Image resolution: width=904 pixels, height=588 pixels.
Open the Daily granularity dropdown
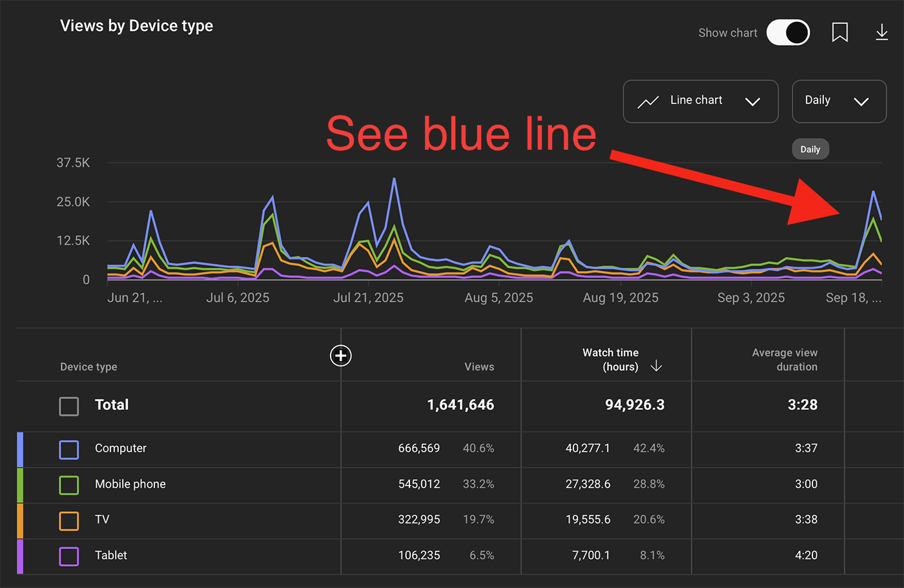[x=839, y=101]
